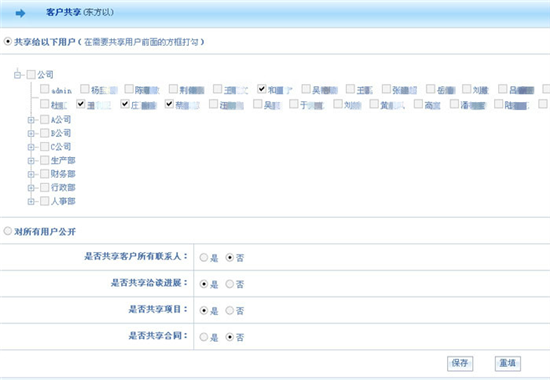Select the 对所有用户公开 radio option

[7, 231]
